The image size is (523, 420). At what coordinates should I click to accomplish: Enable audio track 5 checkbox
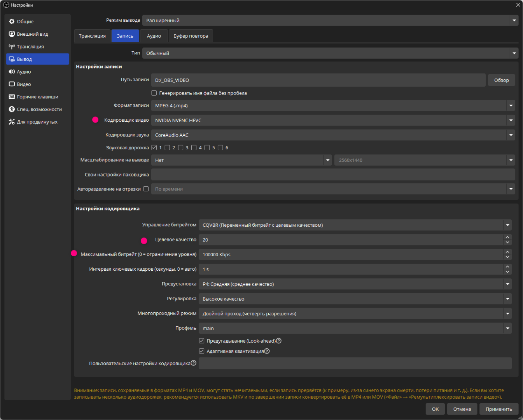click(x=207, y=147)
